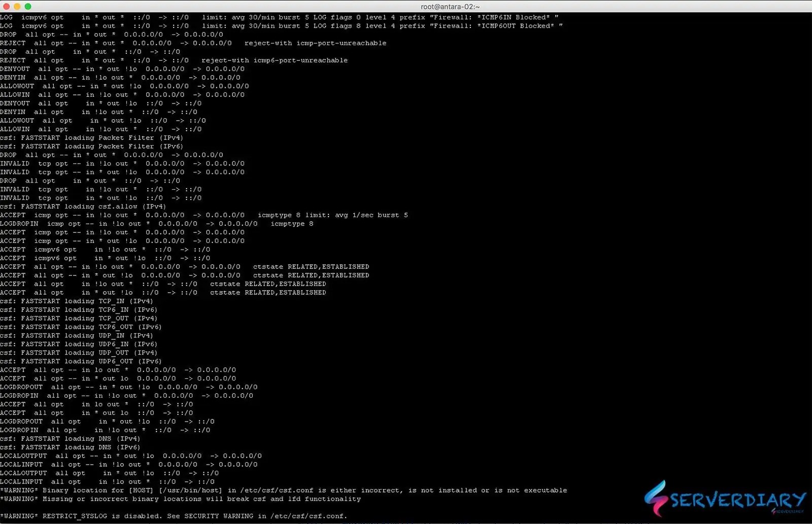
Task: Close the terminal window
Action: click(7, 7)
